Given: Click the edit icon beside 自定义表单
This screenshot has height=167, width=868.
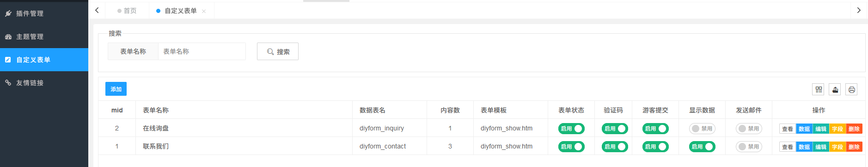Looking at the screenshot, I should click(x=8, y=60).
